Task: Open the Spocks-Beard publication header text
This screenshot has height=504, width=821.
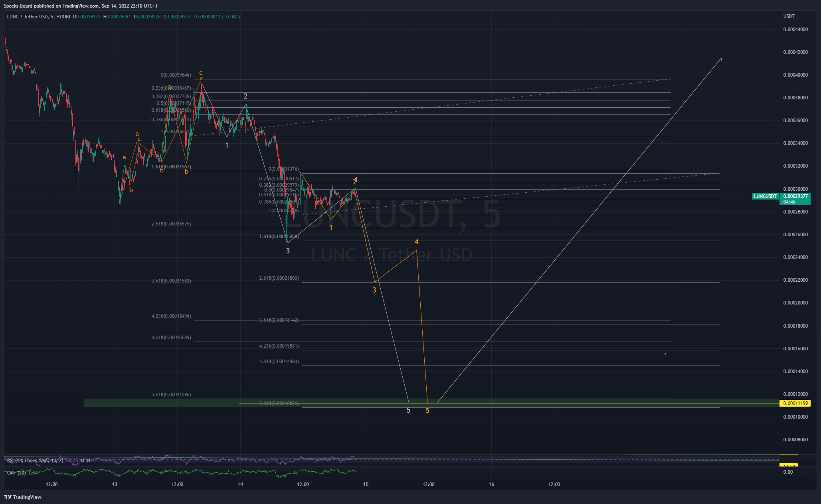Action: click(81, 6)
